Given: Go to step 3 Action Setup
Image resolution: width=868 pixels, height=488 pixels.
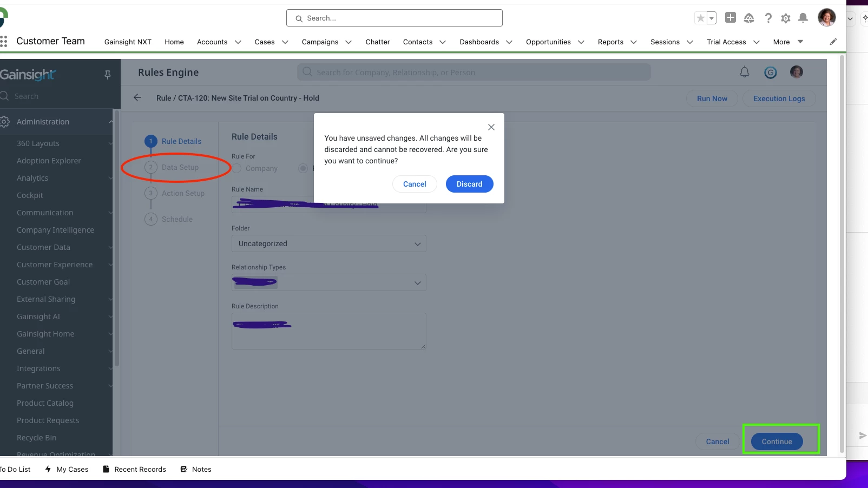Looking at the screenshot, I should coord(175,193).
